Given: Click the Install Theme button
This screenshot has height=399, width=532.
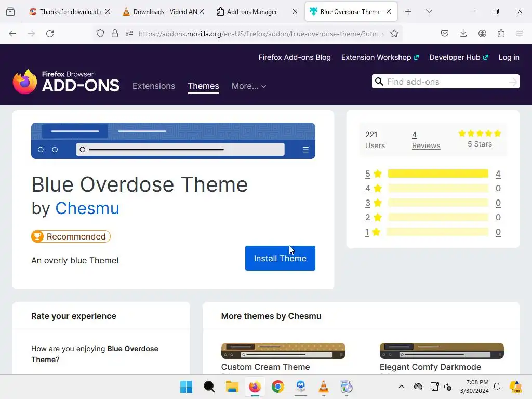Looking at the screenshot, I should (280, 258).
